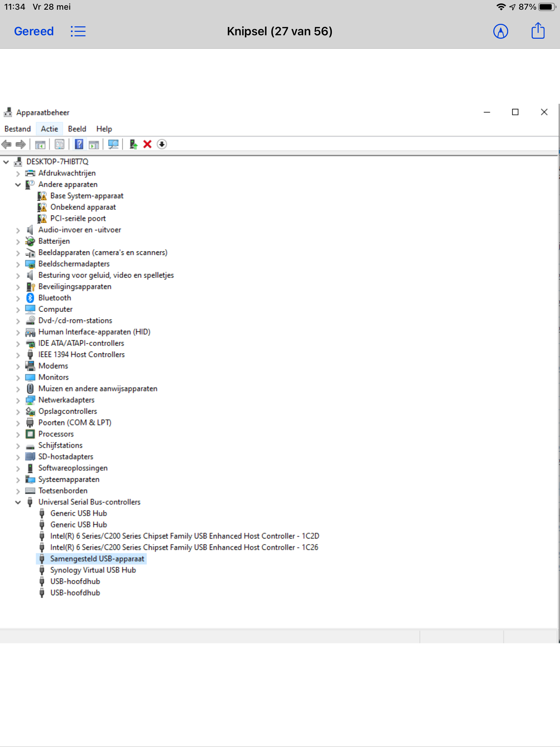
Task: Click the warning icon beside Onbekend apparaat
Action: point(42,207)
